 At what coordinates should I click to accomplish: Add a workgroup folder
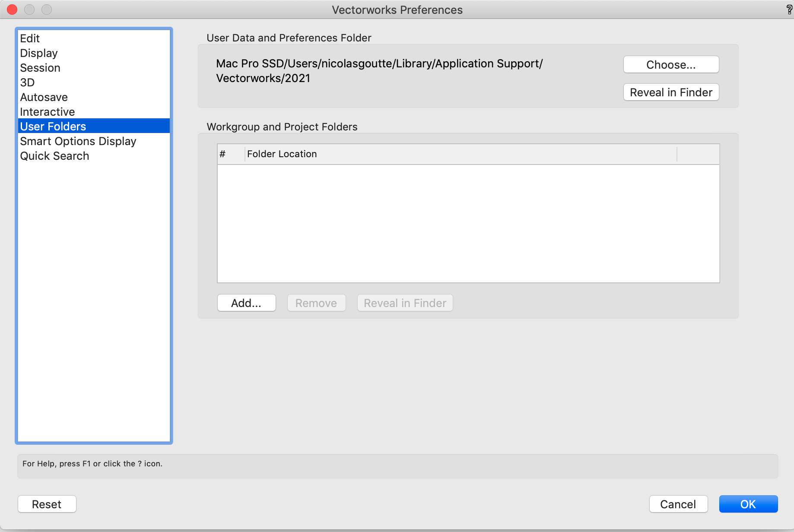click(246, 303)
